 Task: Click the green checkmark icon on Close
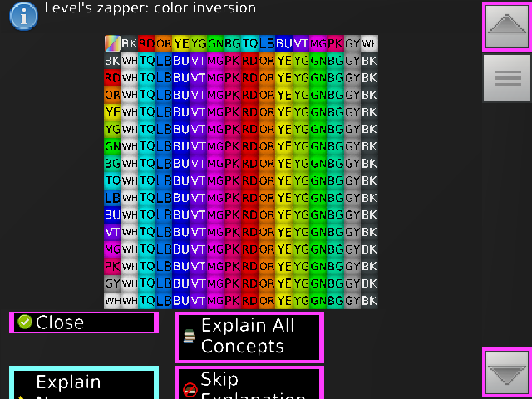coord(25,322)
